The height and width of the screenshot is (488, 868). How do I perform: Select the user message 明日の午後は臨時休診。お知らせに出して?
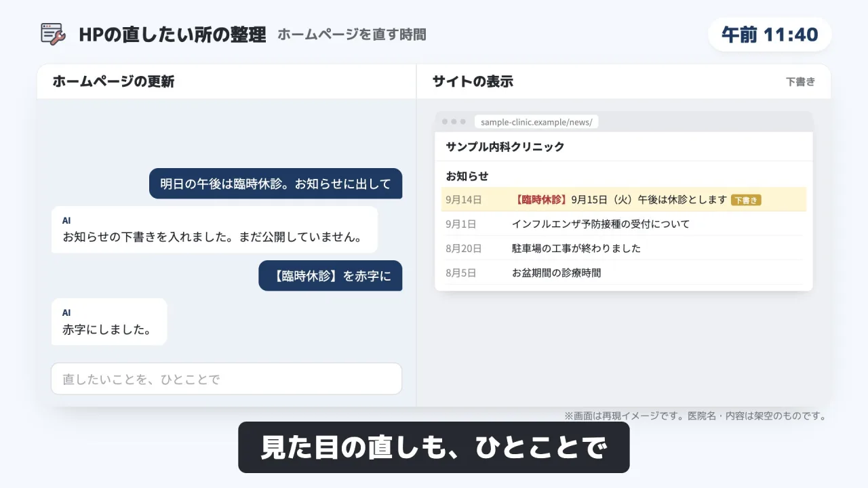click(x=275, y=184)
